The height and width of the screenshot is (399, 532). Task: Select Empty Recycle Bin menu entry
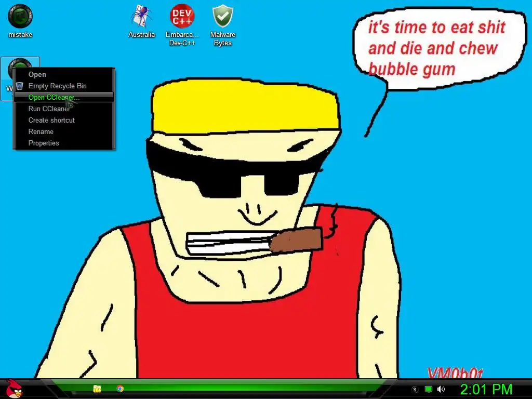64,86
